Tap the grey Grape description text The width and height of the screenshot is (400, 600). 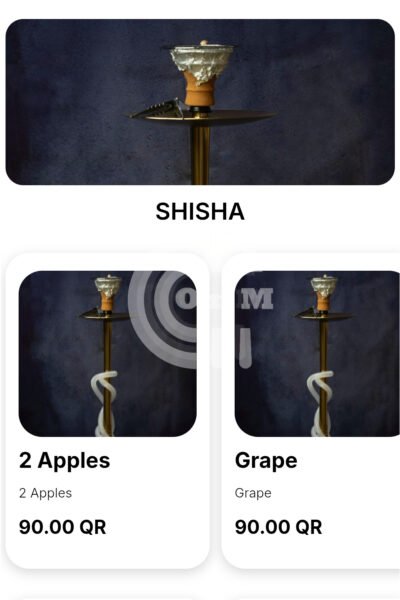click(x=253, y=493)
